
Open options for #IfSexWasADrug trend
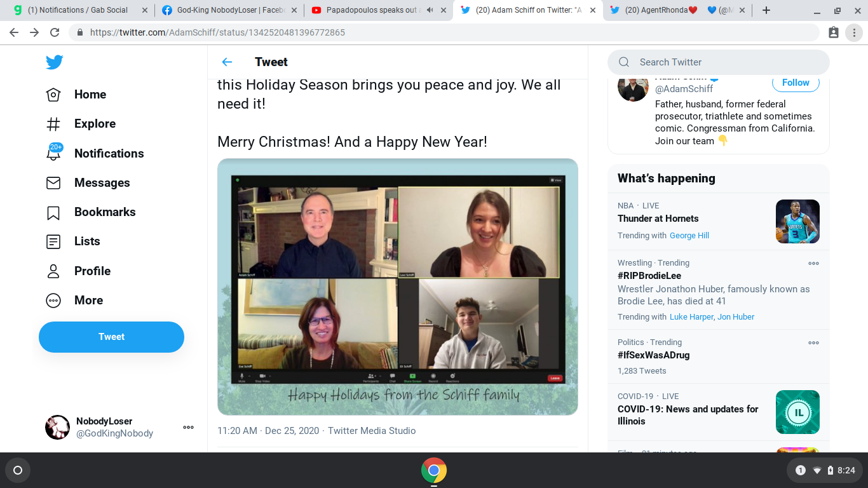[x=813, y=342]
